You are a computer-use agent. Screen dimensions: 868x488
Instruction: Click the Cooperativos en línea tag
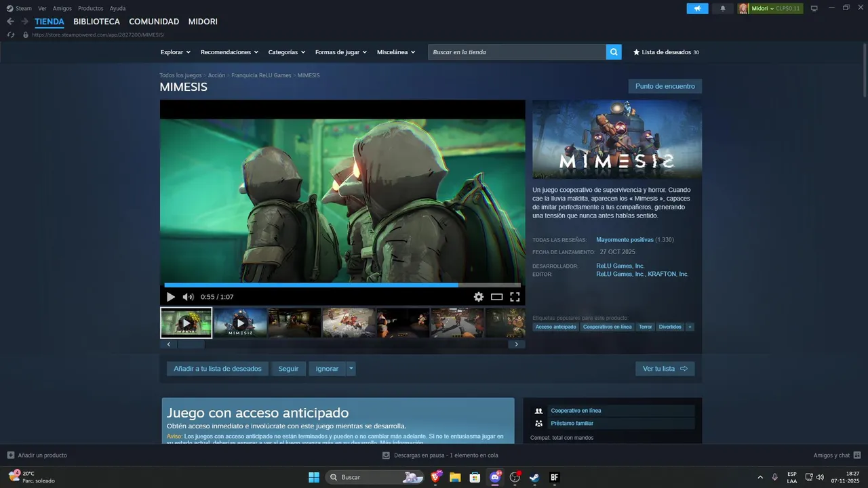click(x=608, y=327)
